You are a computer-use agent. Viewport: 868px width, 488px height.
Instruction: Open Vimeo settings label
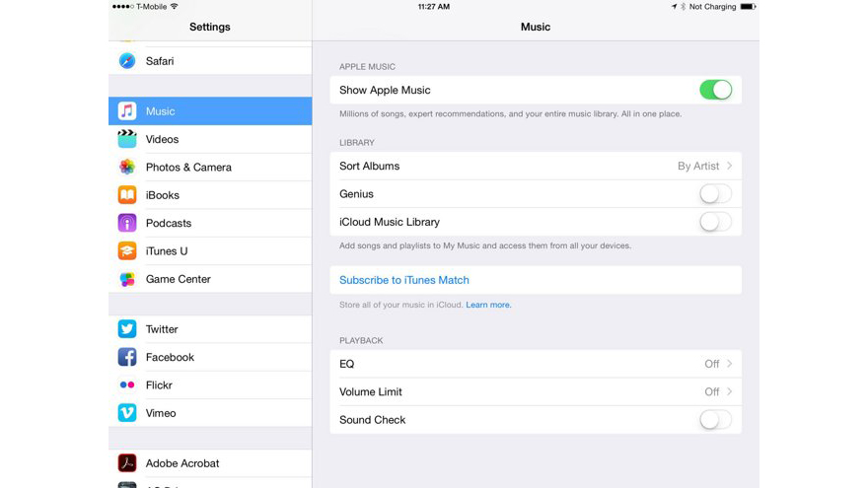click(161, 413)
